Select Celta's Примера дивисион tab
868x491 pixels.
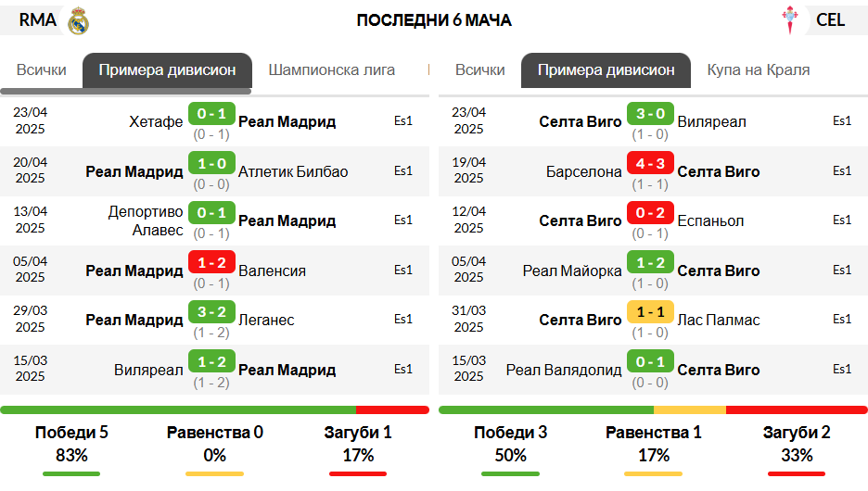point(606,70)
